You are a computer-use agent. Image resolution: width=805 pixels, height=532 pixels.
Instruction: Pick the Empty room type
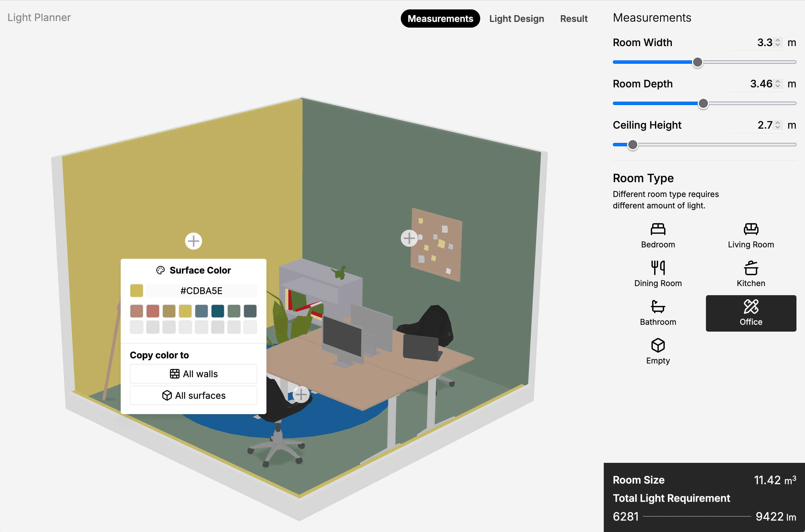pyautogui.click(x=658, y=352)
